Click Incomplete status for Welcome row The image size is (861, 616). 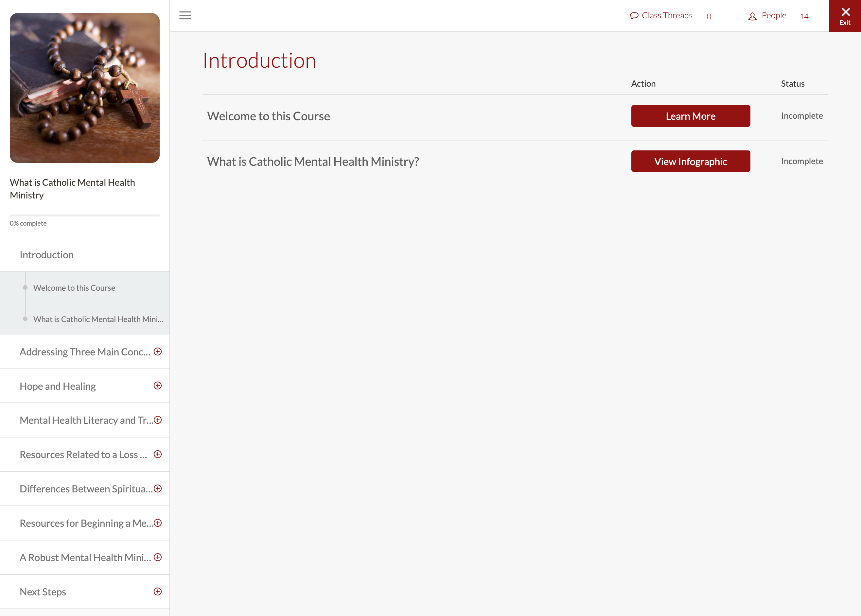[802, 116]
